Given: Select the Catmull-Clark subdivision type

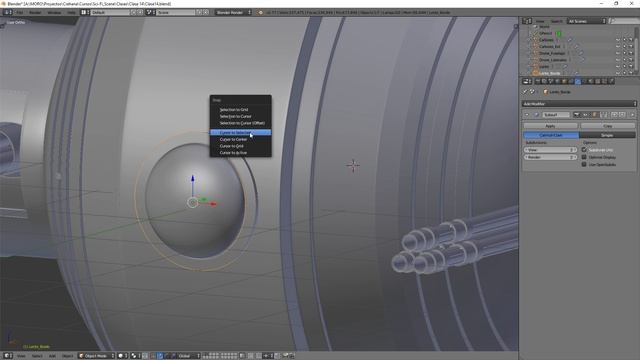Looking at the screenshot, I should pyautogui.click(x=551, y=135).
